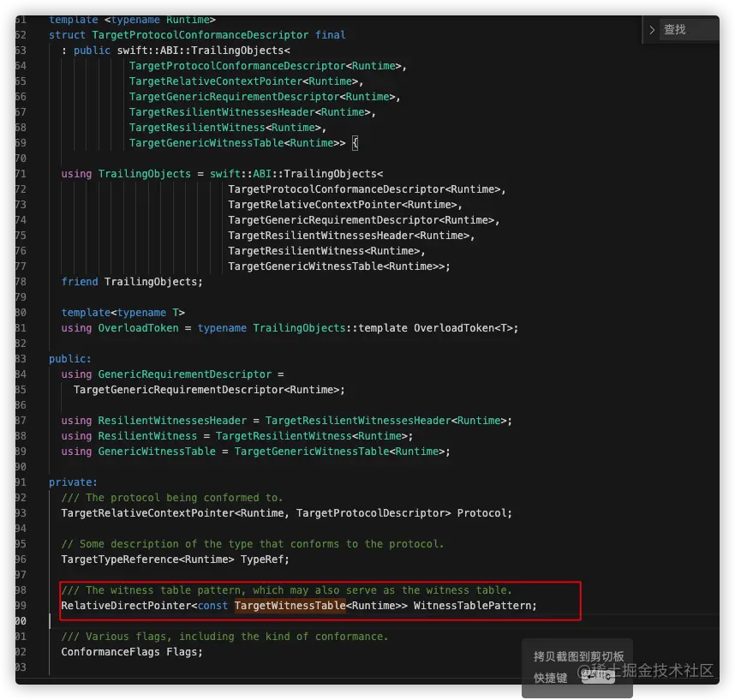735x700 pixels.
Task: Click the private: access specifier
Action: click(73, 482)
